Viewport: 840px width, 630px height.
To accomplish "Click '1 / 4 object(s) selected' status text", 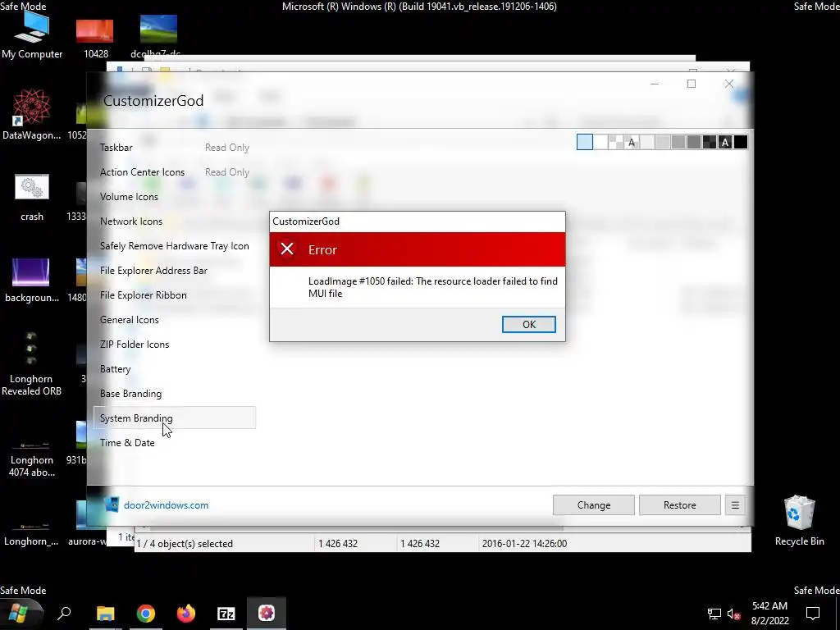I will tap(185, 543).
